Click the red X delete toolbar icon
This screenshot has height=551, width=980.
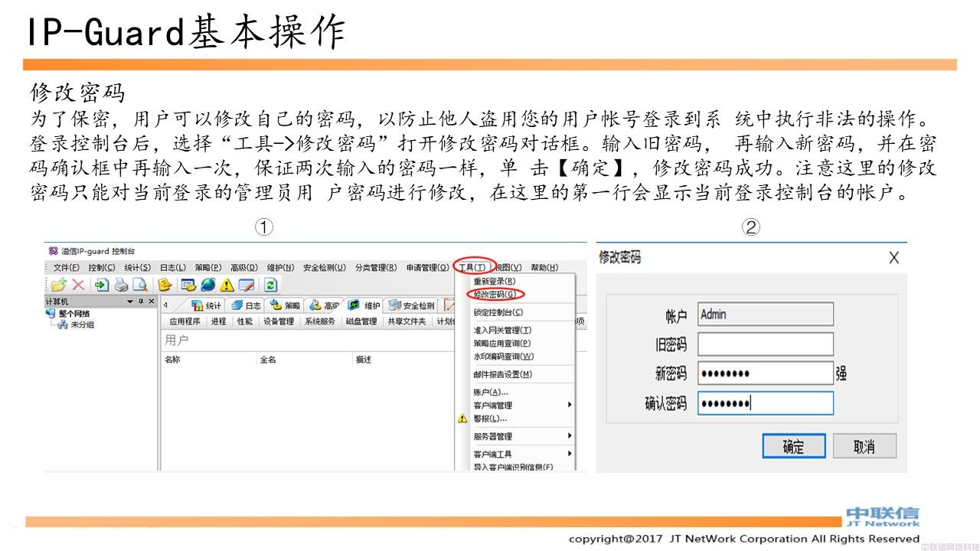tap(78, 285)
